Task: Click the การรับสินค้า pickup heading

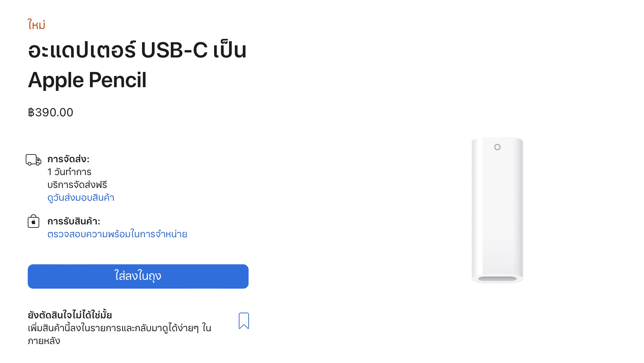Action: tap(74, 221)
